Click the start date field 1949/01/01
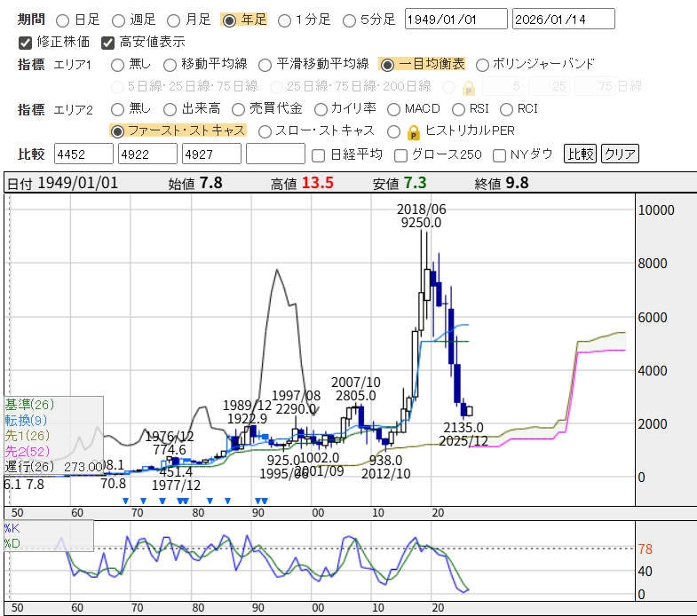 456,19
